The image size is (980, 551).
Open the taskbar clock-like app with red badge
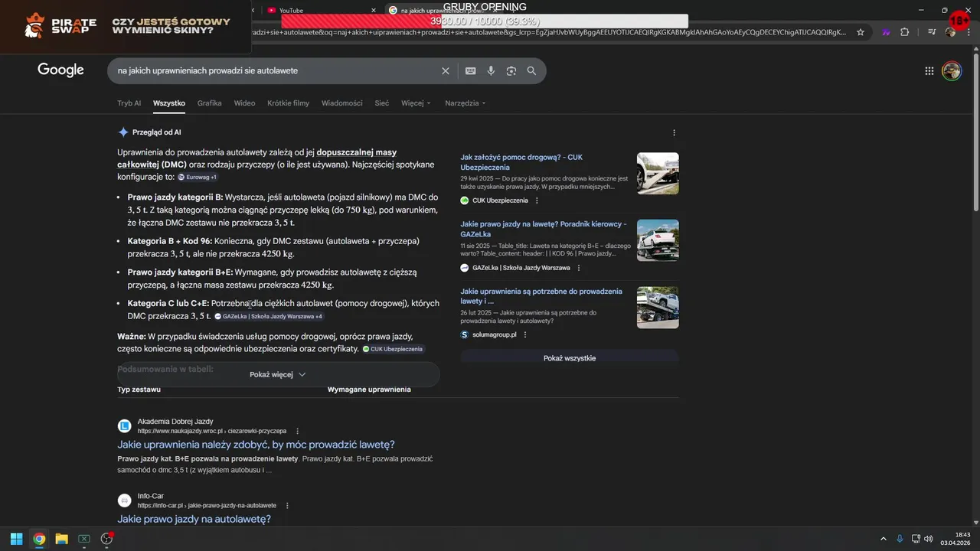[x=107, y=539]
